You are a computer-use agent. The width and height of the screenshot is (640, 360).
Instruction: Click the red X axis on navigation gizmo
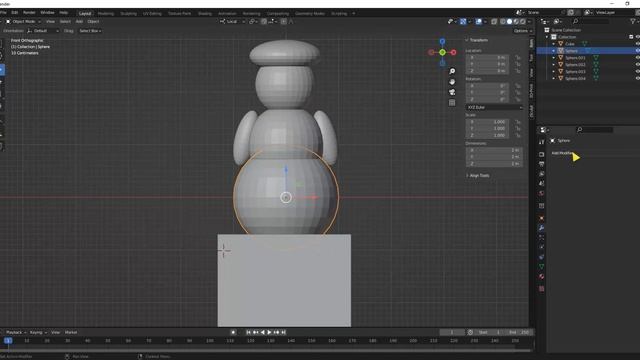click(x=453, y=52)
